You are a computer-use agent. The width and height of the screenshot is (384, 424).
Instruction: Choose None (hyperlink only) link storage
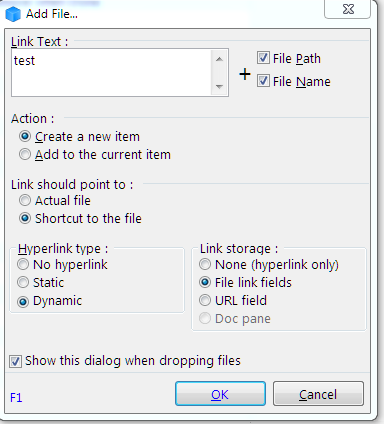(x=205, y=264)
